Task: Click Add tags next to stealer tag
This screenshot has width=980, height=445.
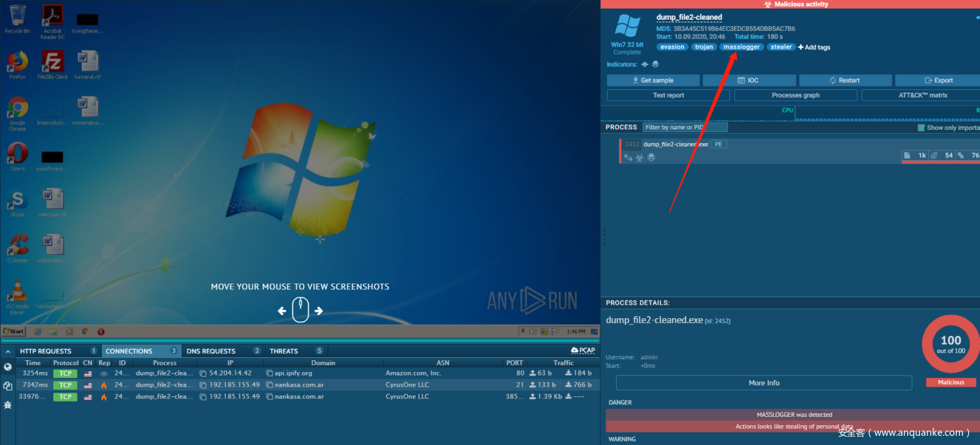Action: click(x=814, y=47)
